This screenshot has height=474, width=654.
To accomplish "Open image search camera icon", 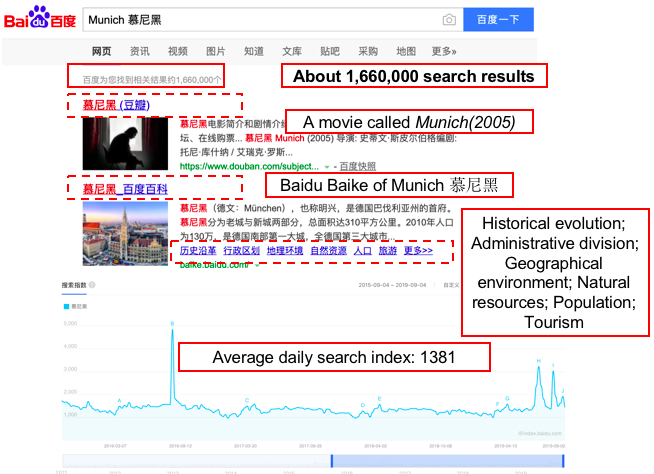I will click(x=449, y=20).
